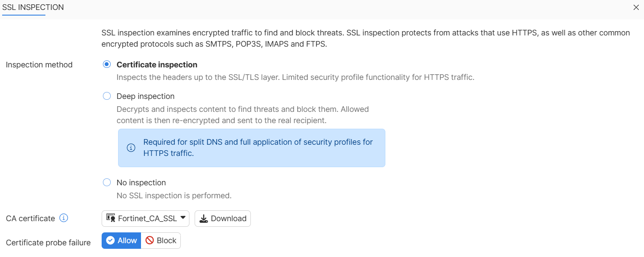Click the blue banner about split DNS requirements
The width and height of the screenshot is (644, 257).
click(x=251, y=147)
